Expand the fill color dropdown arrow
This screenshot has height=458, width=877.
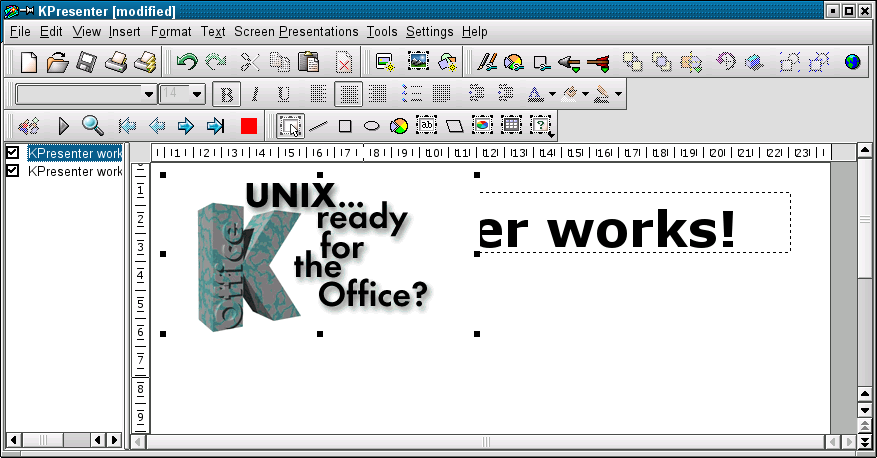(585, 95)
